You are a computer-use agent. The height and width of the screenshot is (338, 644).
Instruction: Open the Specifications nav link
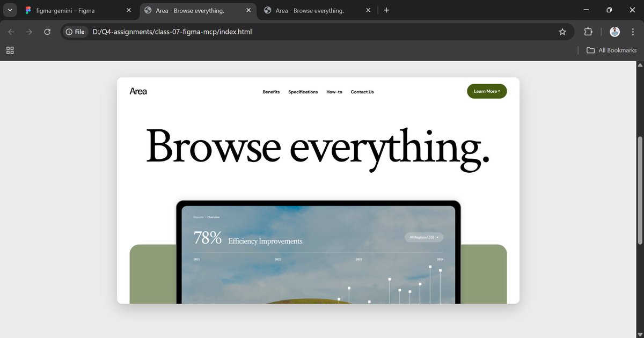coord(303,92)
